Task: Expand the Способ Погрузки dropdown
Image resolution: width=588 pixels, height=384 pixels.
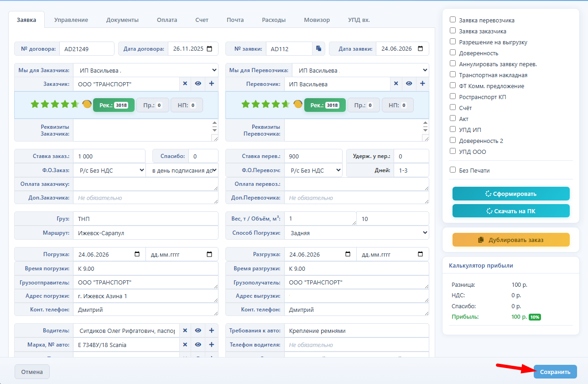Action: [x=357, y=233]
